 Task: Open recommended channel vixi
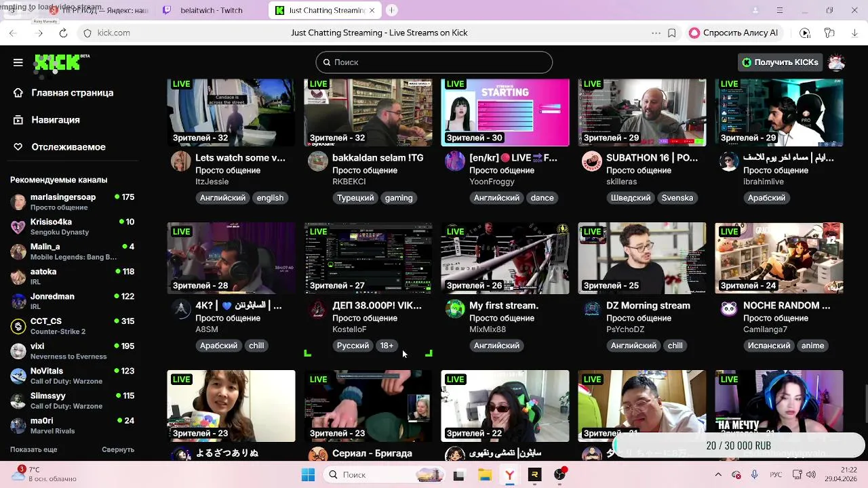72,351
